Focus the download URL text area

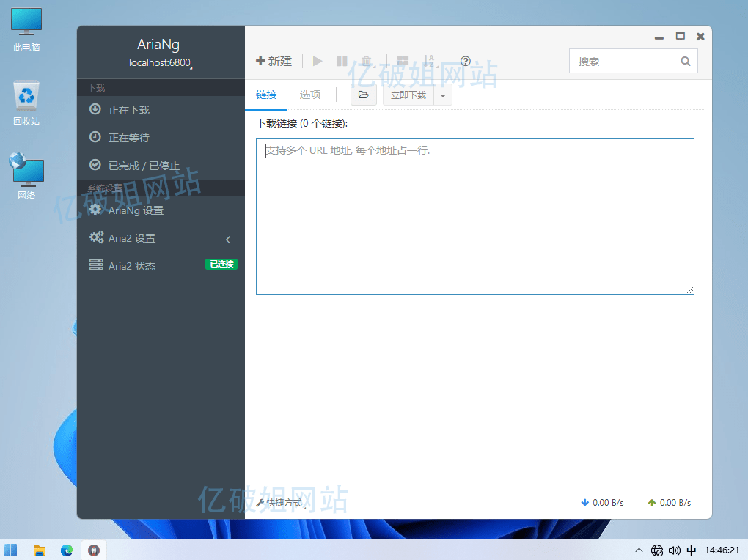pyautogui.click(x=474, y=216)
